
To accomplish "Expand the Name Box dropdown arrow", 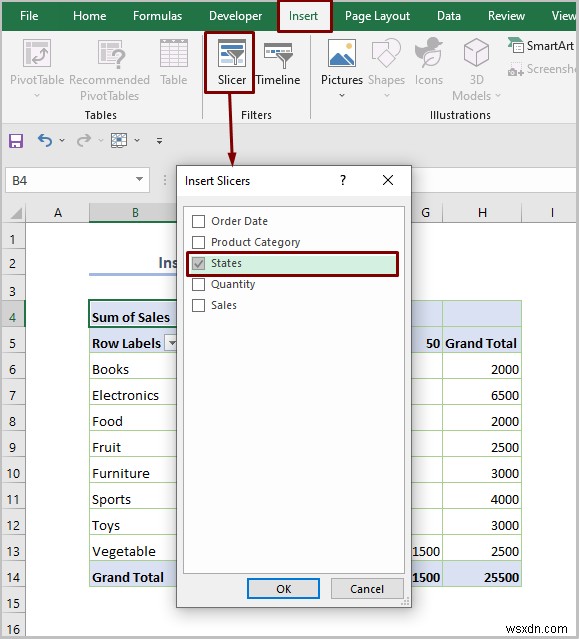I will (x=139, y=179).
